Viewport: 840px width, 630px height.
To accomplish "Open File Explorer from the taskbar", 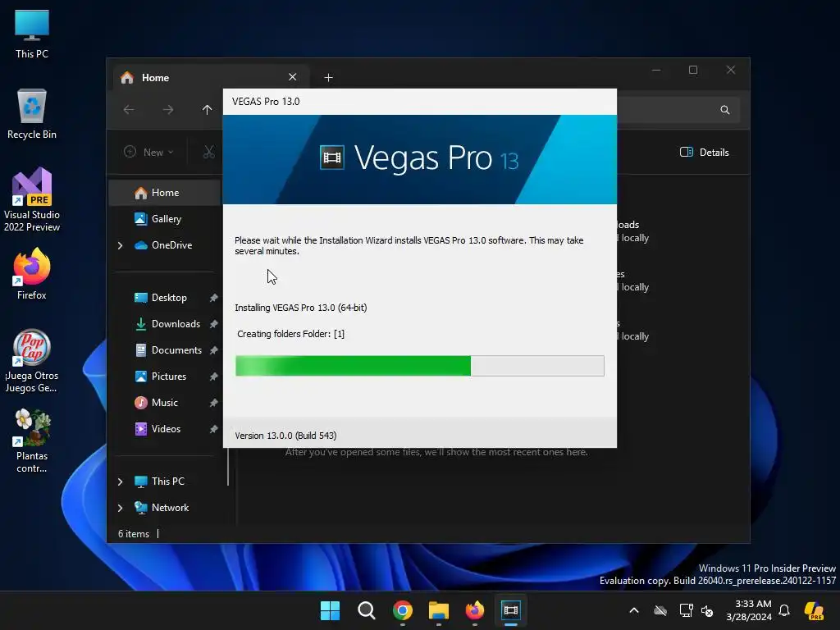I will 438,610.
